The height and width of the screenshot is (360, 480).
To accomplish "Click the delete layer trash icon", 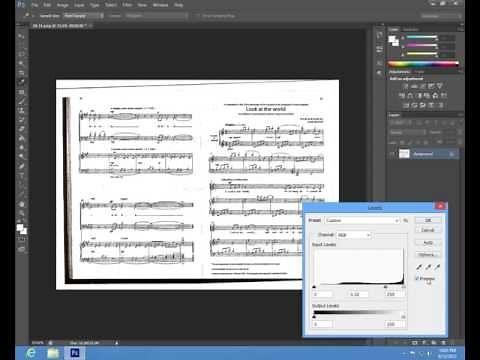I will [444, 342].
